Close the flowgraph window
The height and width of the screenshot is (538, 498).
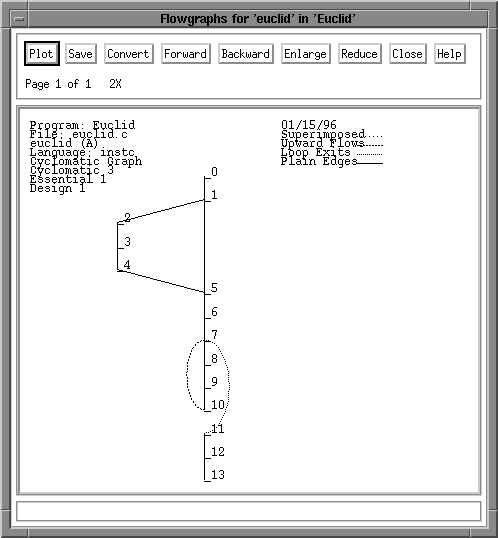pyautogui.click(x=407, y=54)
